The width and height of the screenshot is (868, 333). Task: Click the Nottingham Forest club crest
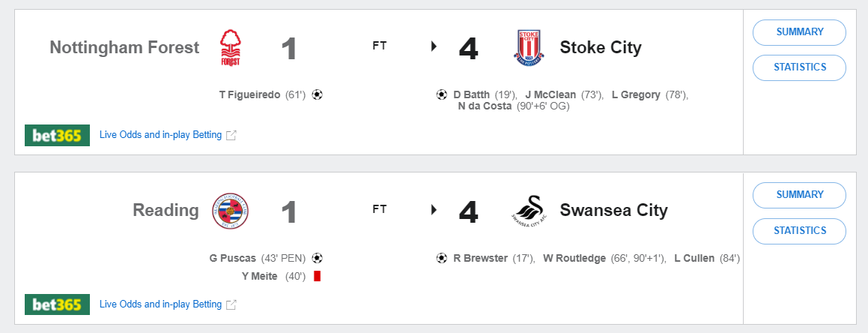231,48
